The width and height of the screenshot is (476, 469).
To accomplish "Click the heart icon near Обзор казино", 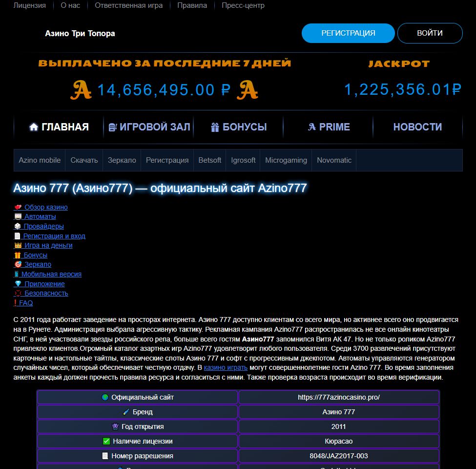I will [17, 207].
